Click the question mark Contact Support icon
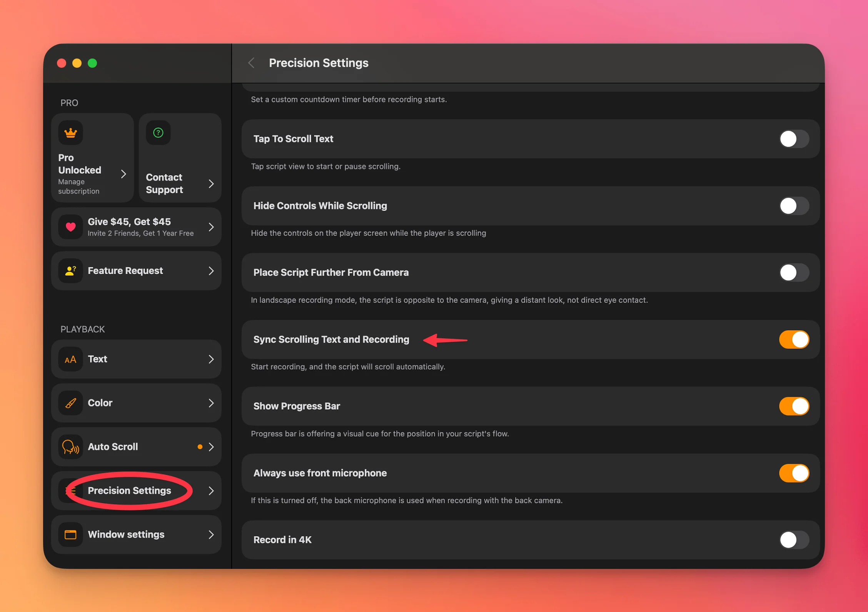The width and height of the screenshot is (868, 612). pos(158,132)
